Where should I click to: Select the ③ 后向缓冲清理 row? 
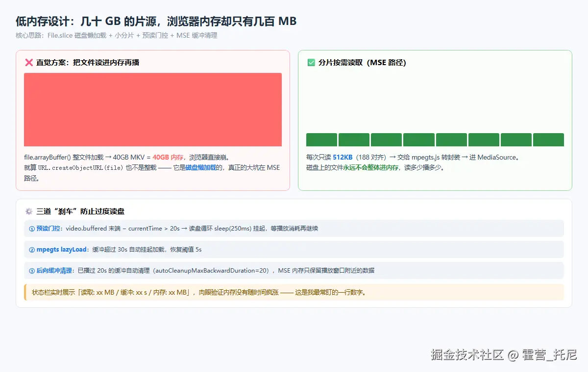click(x=294, y=271)
